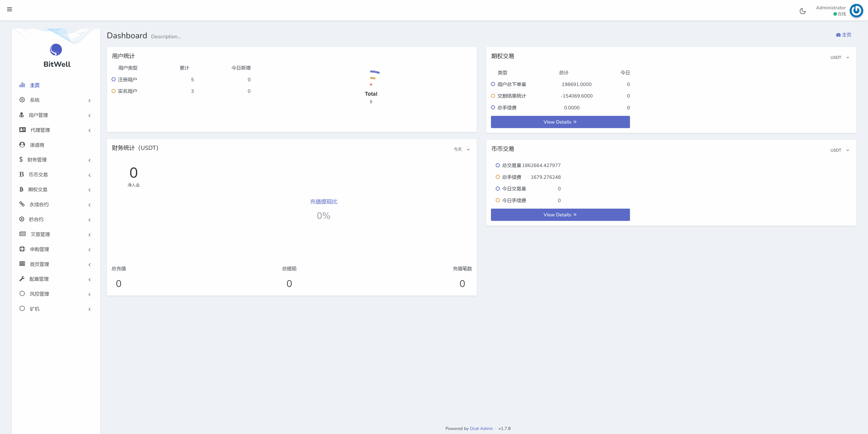Click View Details in the 期权交易 panel
Viewport: 868px width, 434px height.
tap(560, 122)
